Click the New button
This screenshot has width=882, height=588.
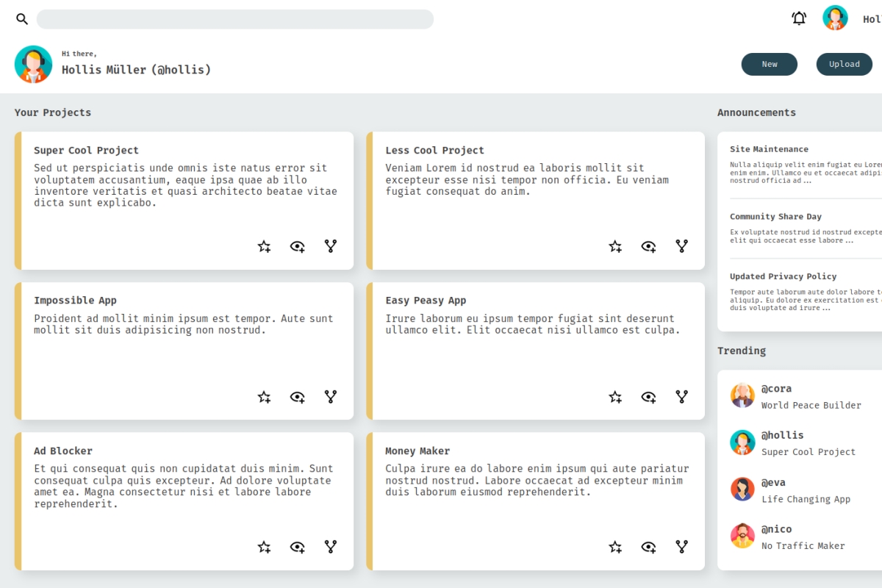pos(769,64)
